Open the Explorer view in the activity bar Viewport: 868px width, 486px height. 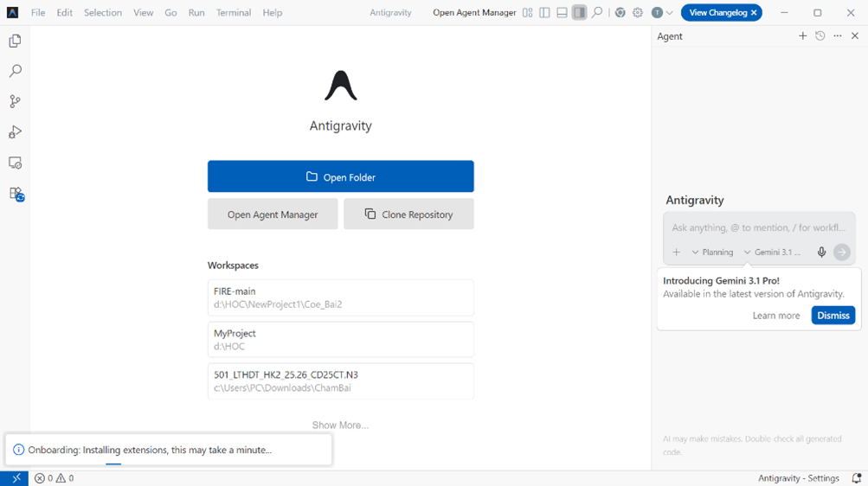[15, 42]
